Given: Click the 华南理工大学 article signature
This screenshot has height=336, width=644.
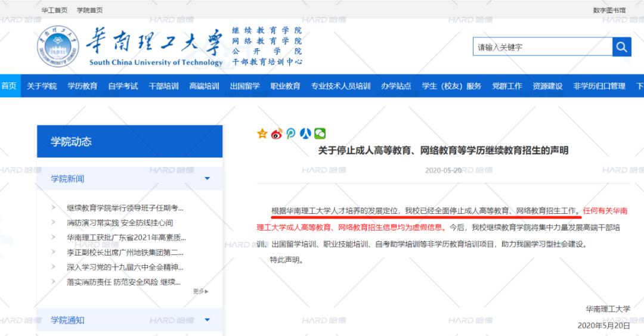Looking at the screenshot, I should tap(608, 309).
